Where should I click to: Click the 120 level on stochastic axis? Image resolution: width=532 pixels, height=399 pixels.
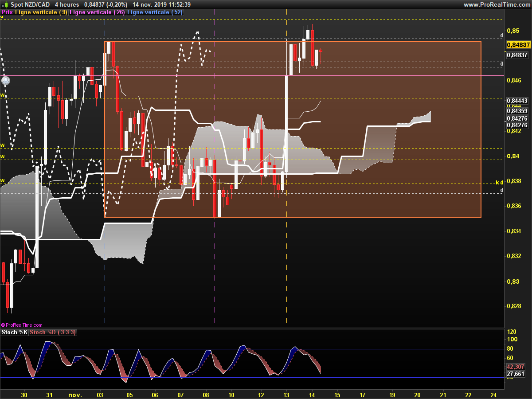point(512,332)
